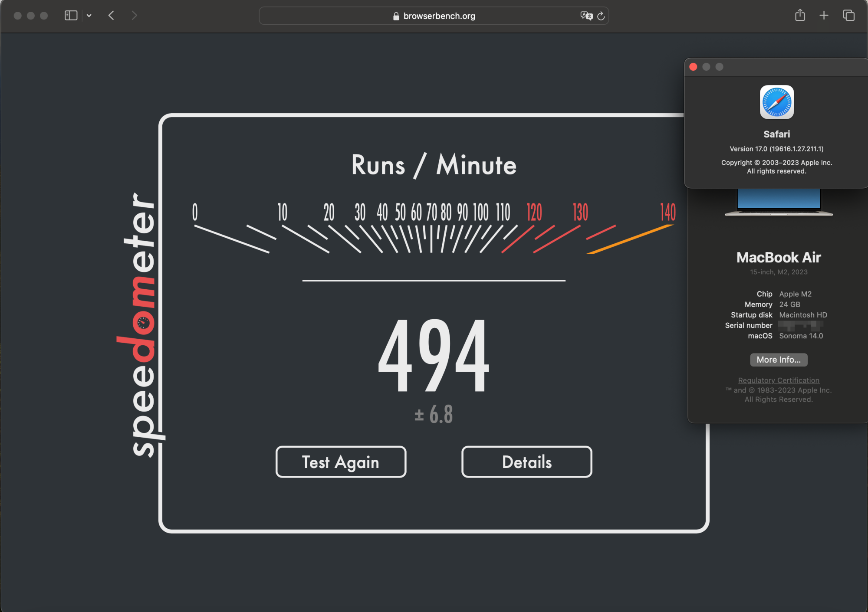Open the Regulatory Certification link

[779, 380]
